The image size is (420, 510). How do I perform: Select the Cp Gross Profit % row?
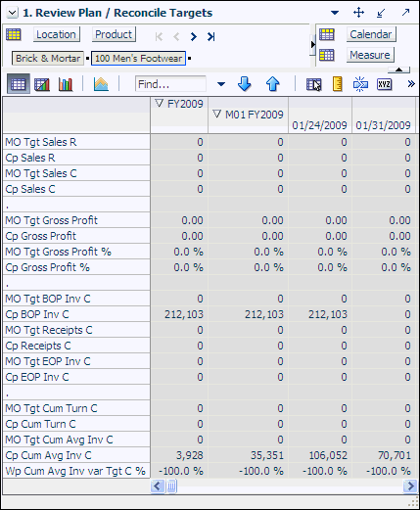76,267
